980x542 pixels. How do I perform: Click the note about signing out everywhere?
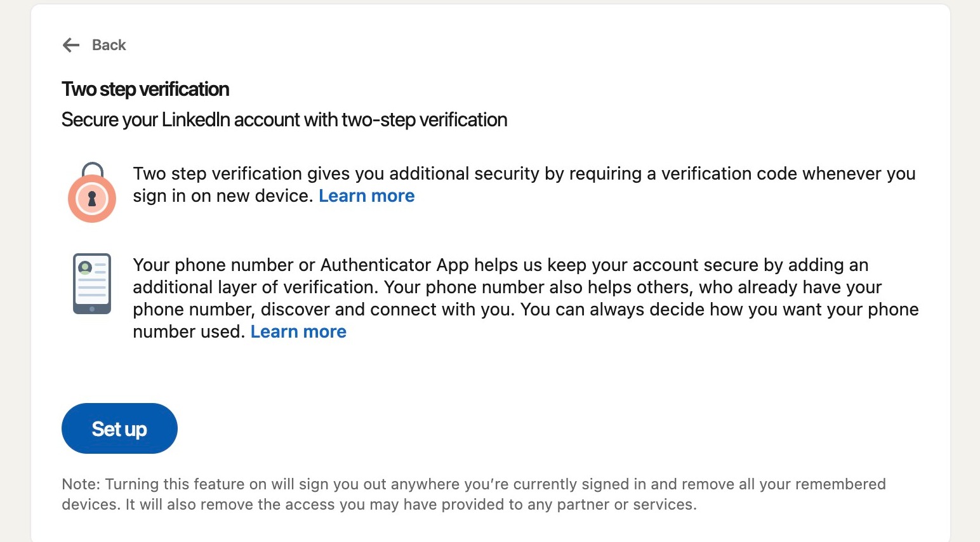tap(473, 494)
